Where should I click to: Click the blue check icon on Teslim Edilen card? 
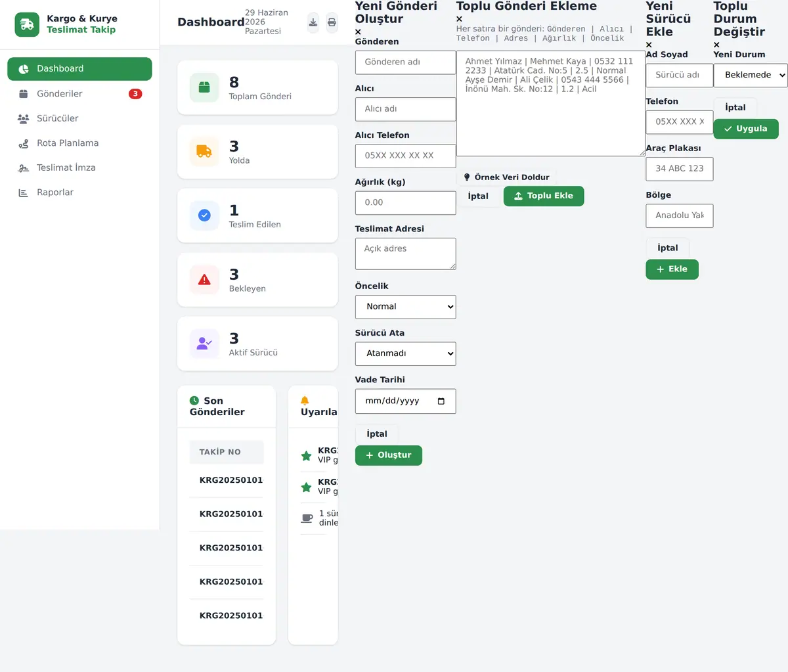204,215
